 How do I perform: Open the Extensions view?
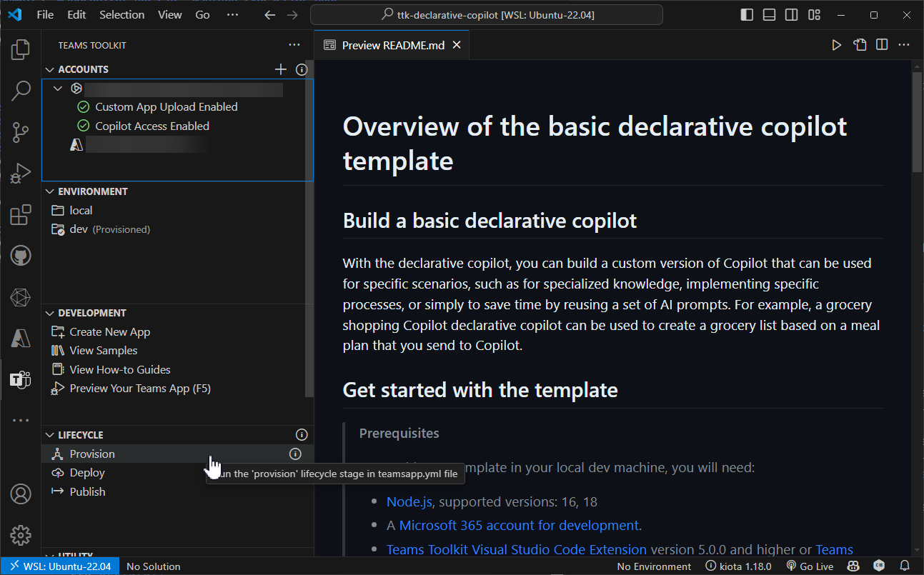pos(21,214)
